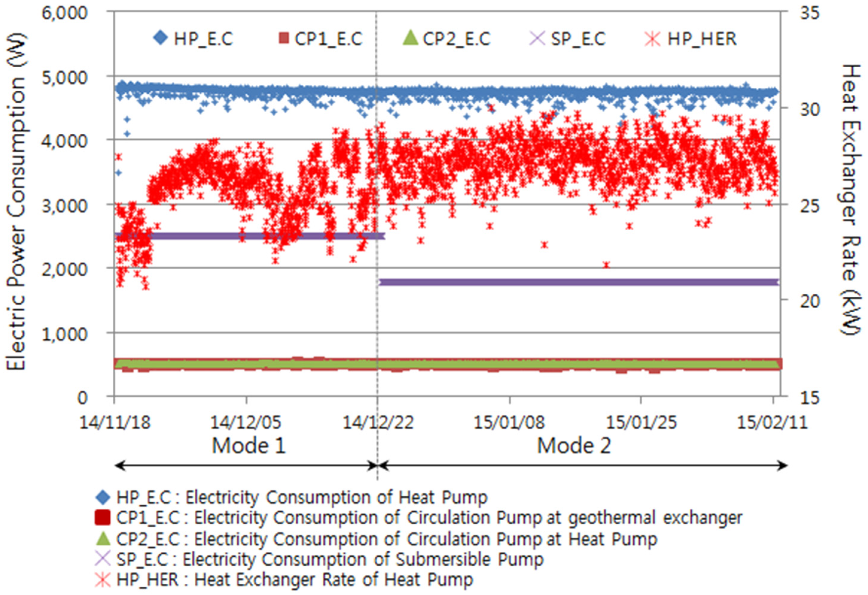The image size is (868, 595).
Task: Click the 15/02/11 end date label
Action: point(772,423)
